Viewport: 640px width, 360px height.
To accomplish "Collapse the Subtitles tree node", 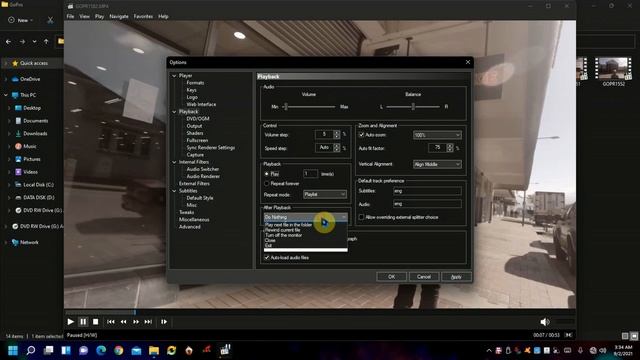I will coord(174,191).
